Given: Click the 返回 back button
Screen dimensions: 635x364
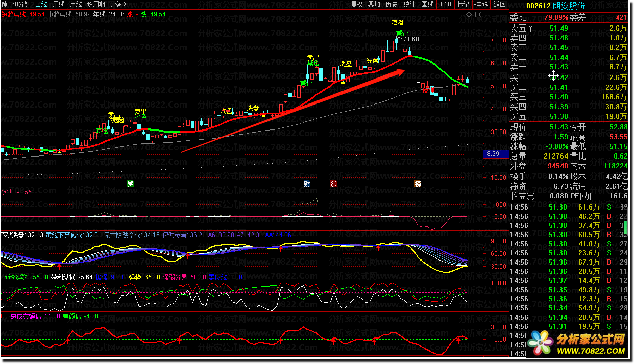Looking at the screenshot, I should pyautogui.click(x=500, y=4).
